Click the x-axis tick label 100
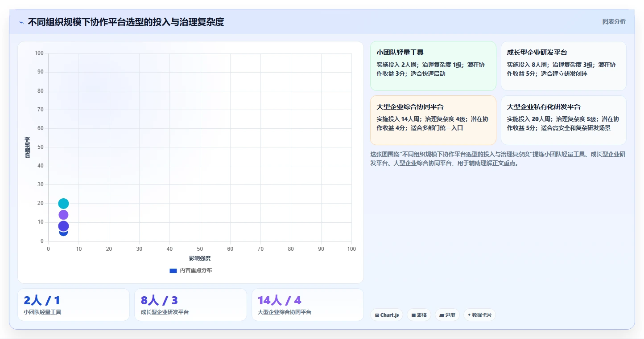This screenshot has width=644, height=339. [351, 249]
